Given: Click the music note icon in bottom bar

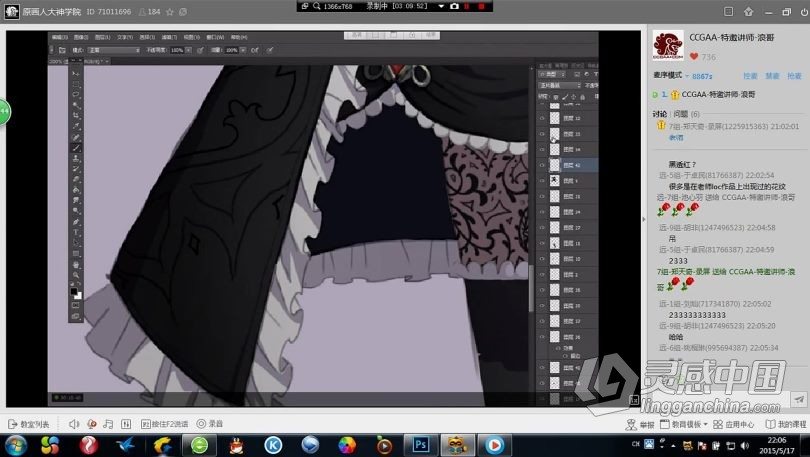Looking at the screenshot, I should [108, 424].
